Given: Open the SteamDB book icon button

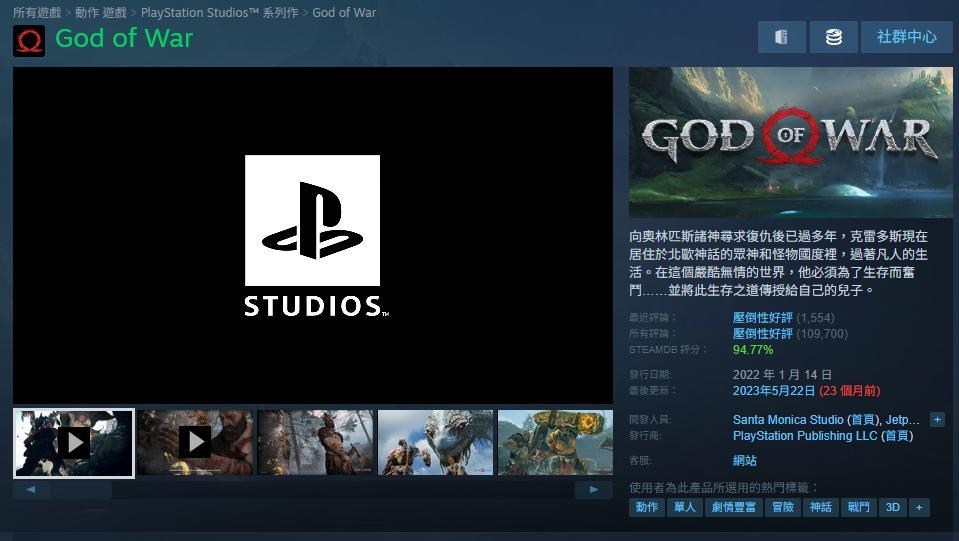Looking at the screenshot, I should tap(782, 37).
